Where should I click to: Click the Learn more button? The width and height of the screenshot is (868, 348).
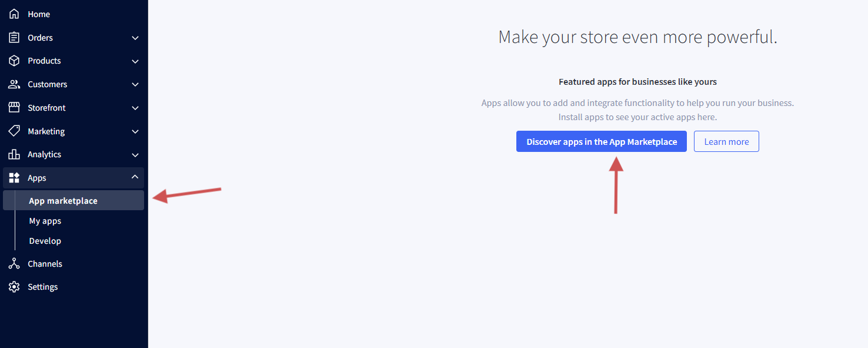(726, 141)
